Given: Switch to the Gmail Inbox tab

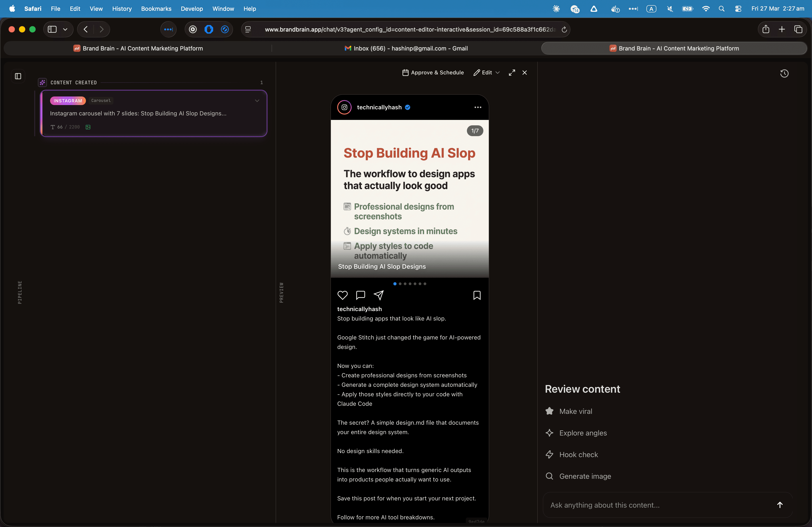Looking at the screenshot, I should pyautogui.click(x=406, y=48).
